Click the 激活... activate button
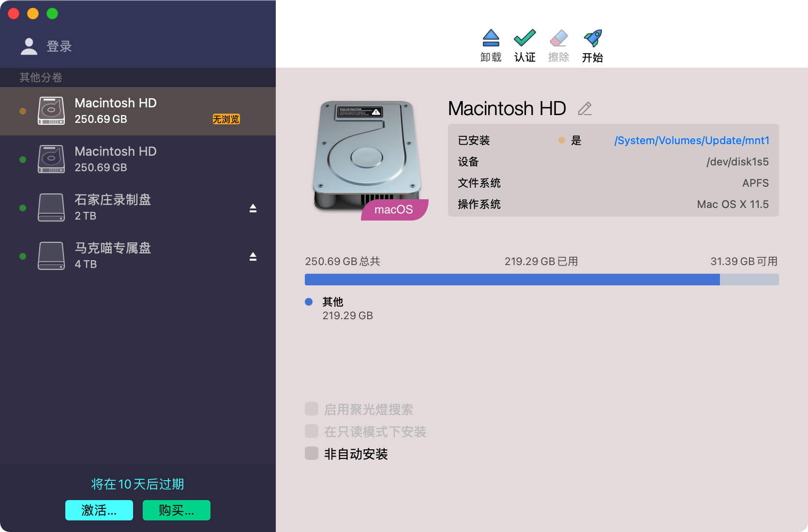The width and height of the screenshot is (808, 532). (99, 510)
